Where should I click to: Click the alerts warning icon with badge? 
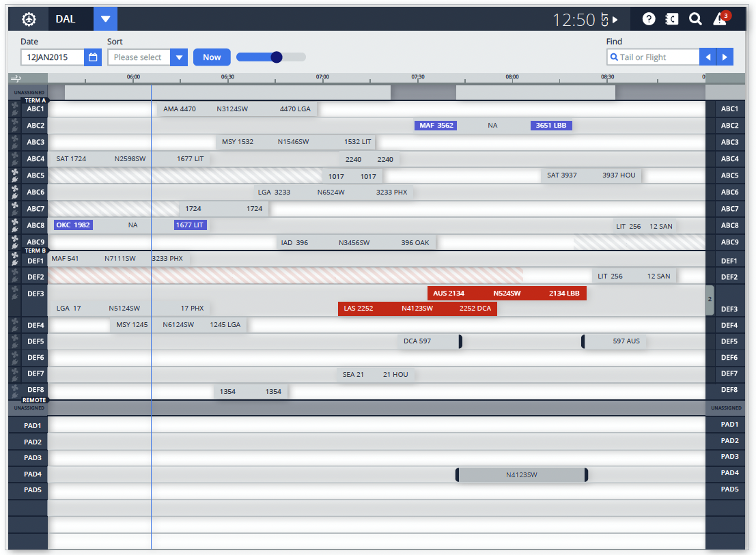(x=720, y=19)
